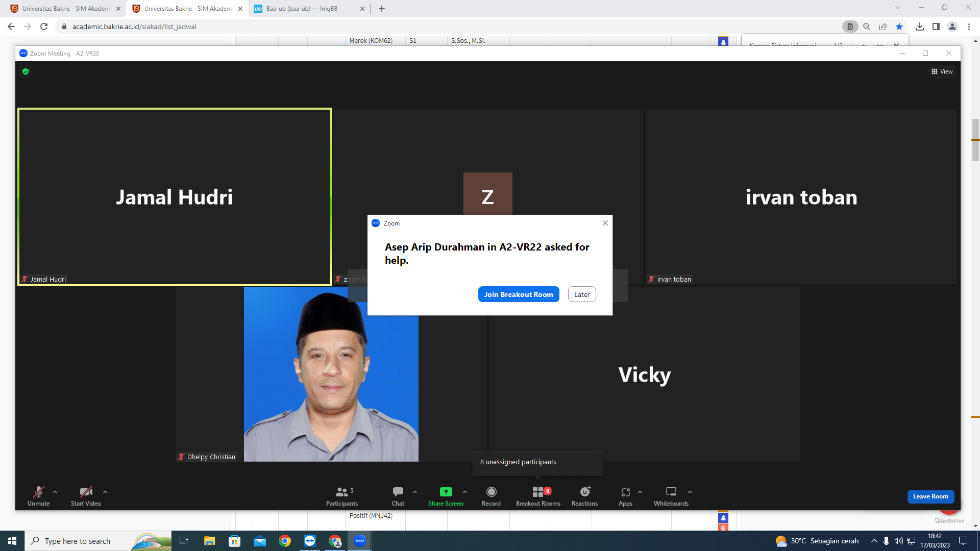Image resolution: width=980 pixels, height=551 pixels.
Task: Unmute the microphone in Zoom
Action: pos(38,496)
